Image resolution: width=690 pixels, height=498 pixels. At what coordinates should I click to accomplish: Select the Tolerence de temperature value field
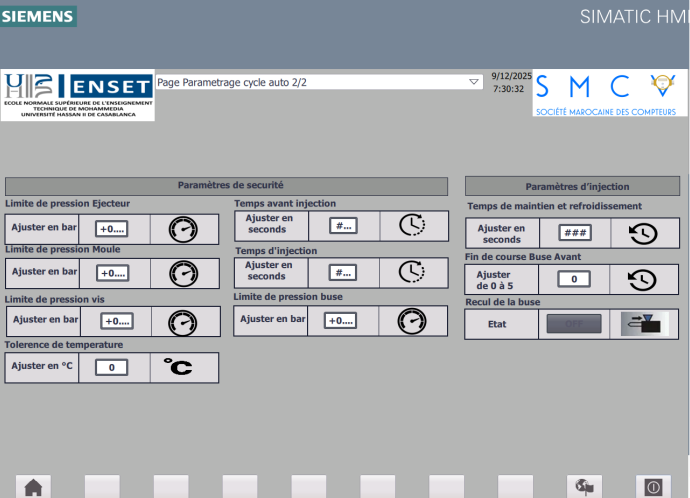(113, 367)
